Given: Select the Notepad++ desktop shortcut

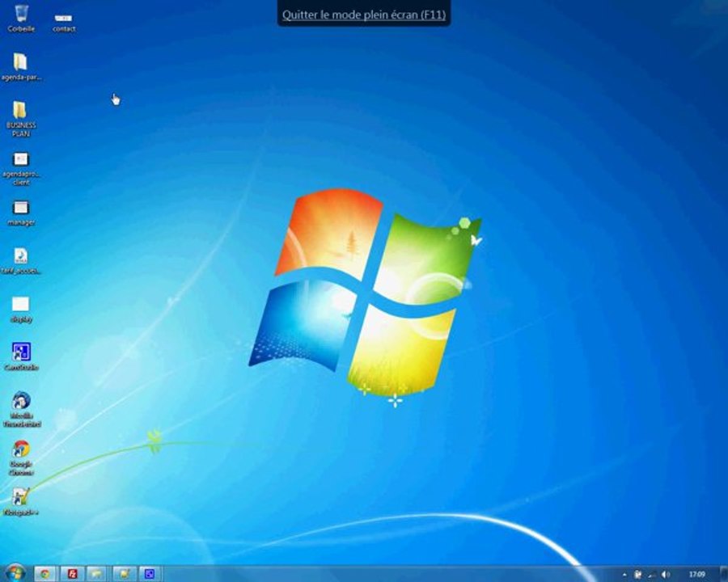Looking at the screenshot, I should tap(21, 501).
